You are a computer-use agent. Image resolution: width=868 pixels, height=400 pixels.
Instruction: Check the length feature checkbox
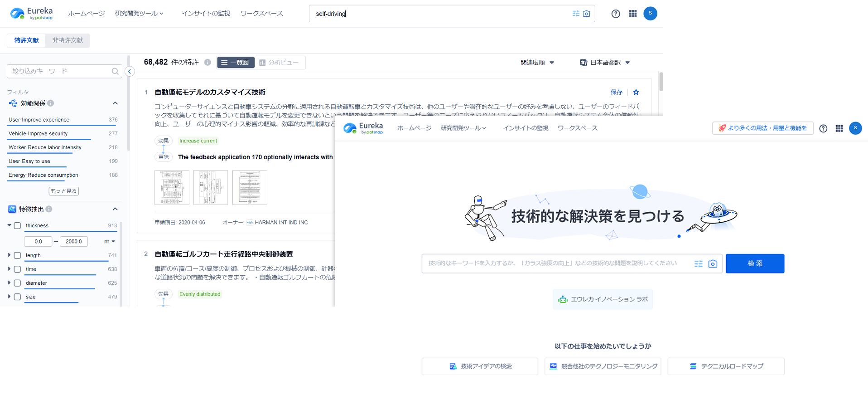pos(17,256)
